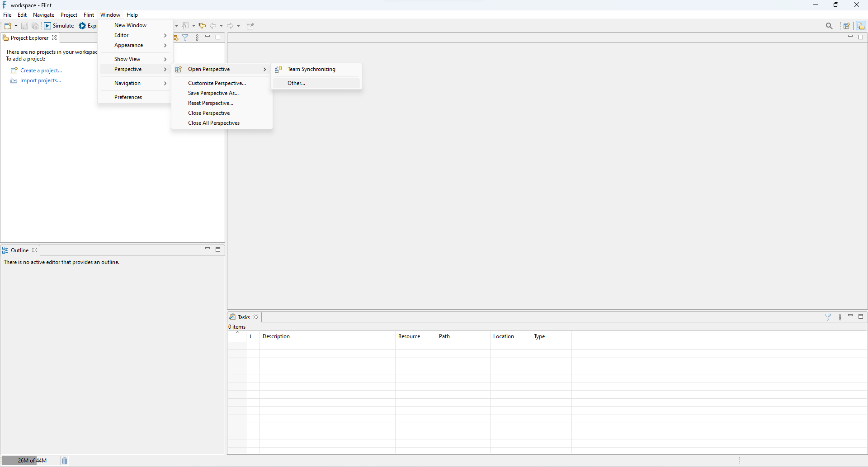Image resolution: width=868 pixels, height=467 pixels.
Task: Run garbage collection via status bar trash icon
Action: (x=64, y=460)
